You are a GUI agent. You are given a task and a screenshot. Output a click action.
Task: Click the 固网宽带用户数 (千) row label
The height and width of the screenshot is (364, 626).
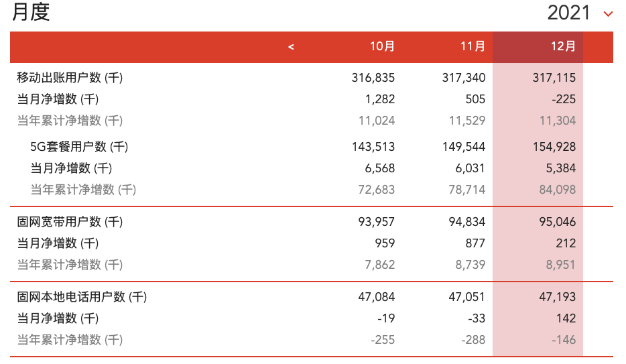point(70,222)
